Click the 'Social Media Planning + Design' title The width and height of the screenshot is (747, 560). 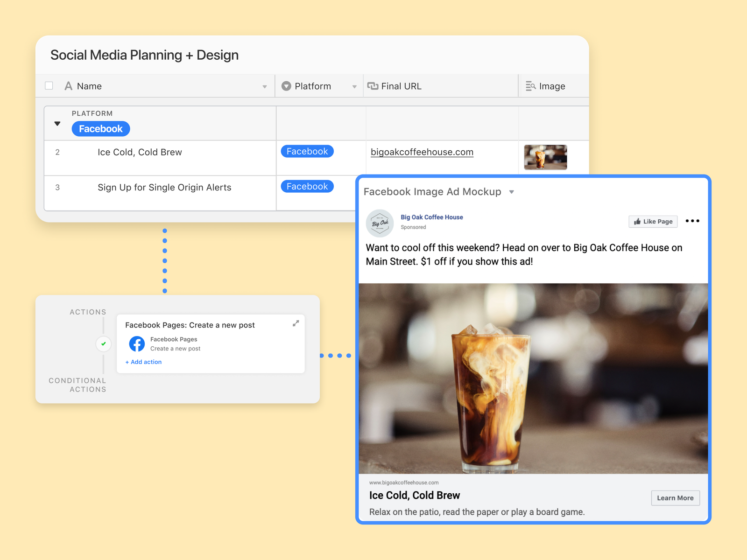(x=144, y=55)
